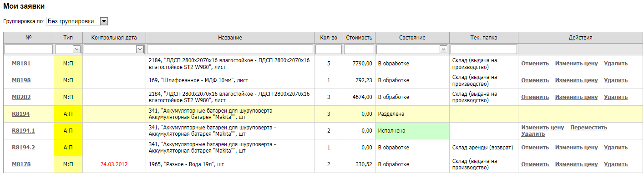Open request M8178 link
Viewport: 644px width, 173px height.
tap(21, 164)
